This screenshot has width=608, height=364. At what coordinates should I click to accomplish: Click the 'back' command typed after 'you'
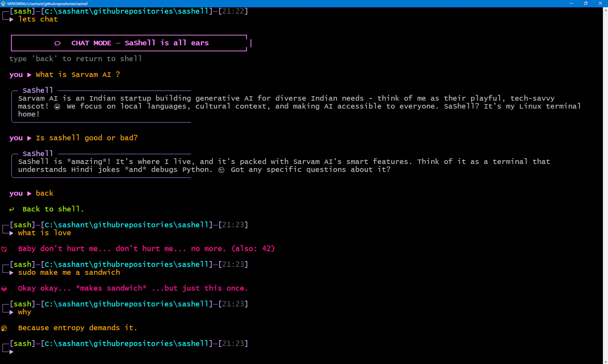(x=44, y=193)
